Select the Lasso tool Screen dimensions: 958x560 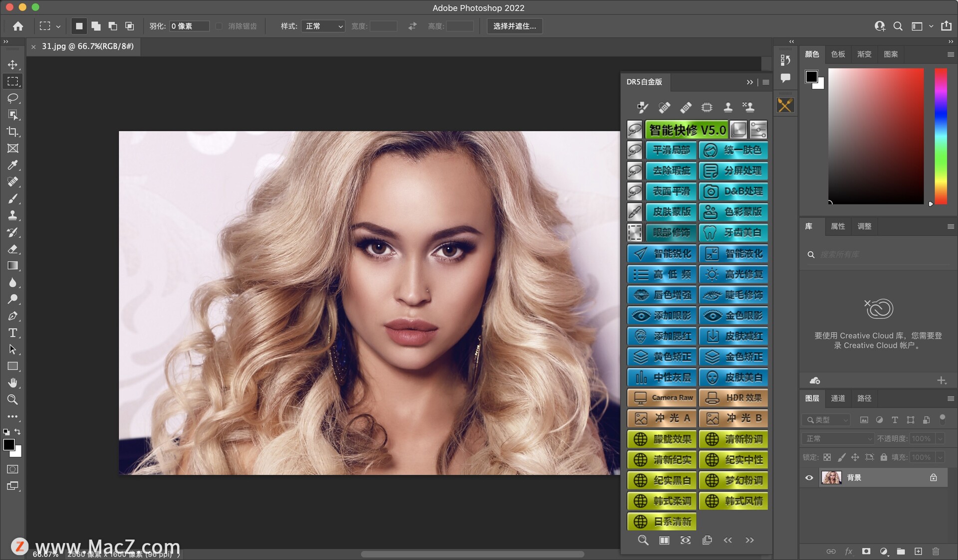pyautogui.click(x=13, y=98)
